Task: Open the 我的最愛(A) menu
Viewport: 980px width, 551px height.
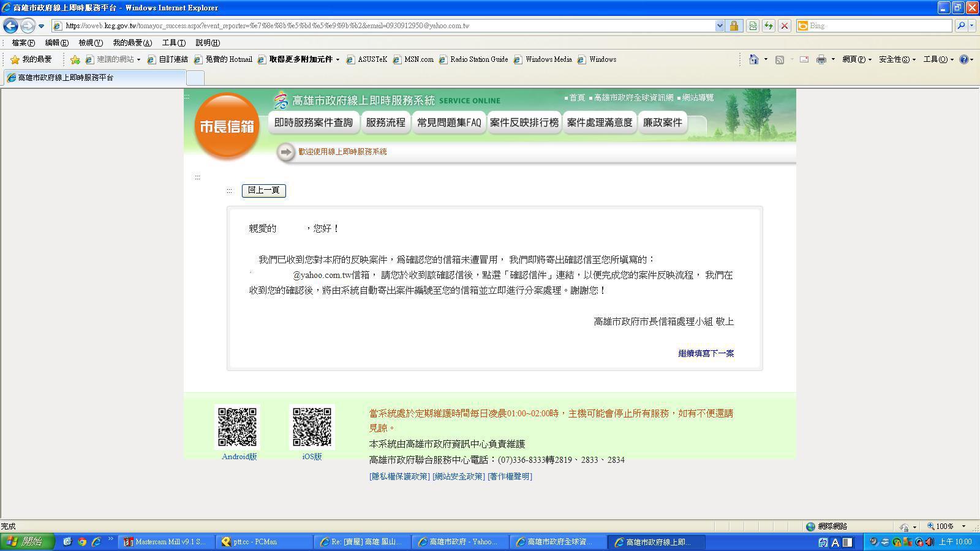Action: [x=132, y=43]
